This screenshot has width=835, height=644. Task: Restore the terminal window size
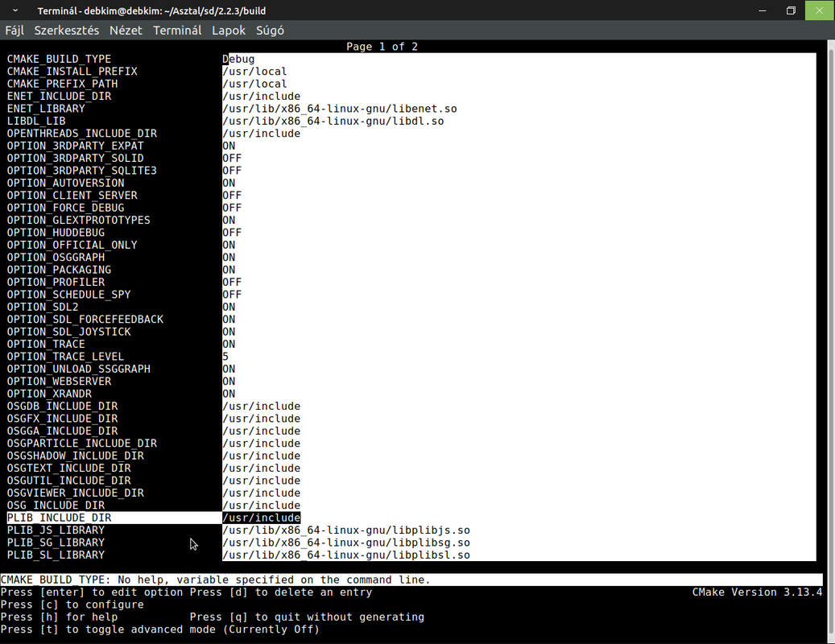[791, 10]
